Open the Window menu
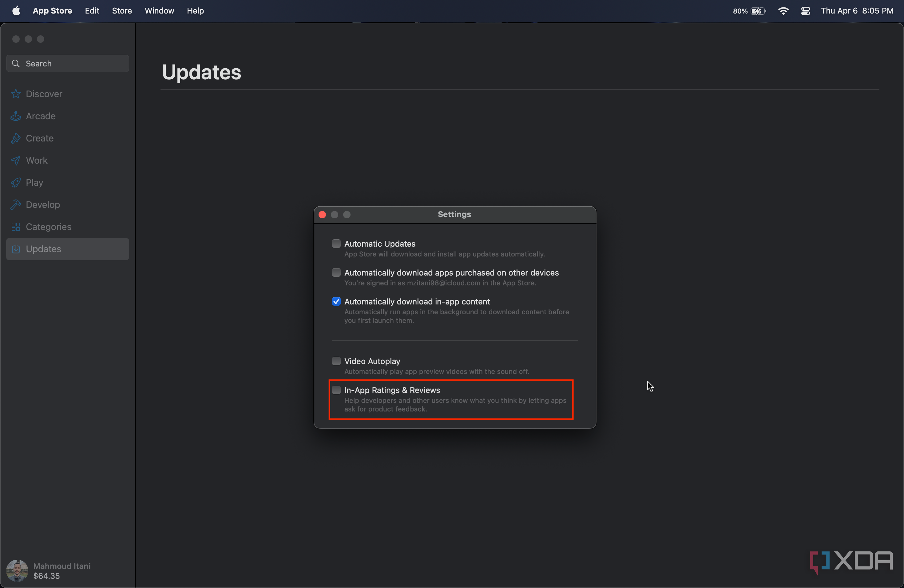Image resolution: width=904 pixels, height=588 pixels. pyautogui.click(x=159, y=11)
